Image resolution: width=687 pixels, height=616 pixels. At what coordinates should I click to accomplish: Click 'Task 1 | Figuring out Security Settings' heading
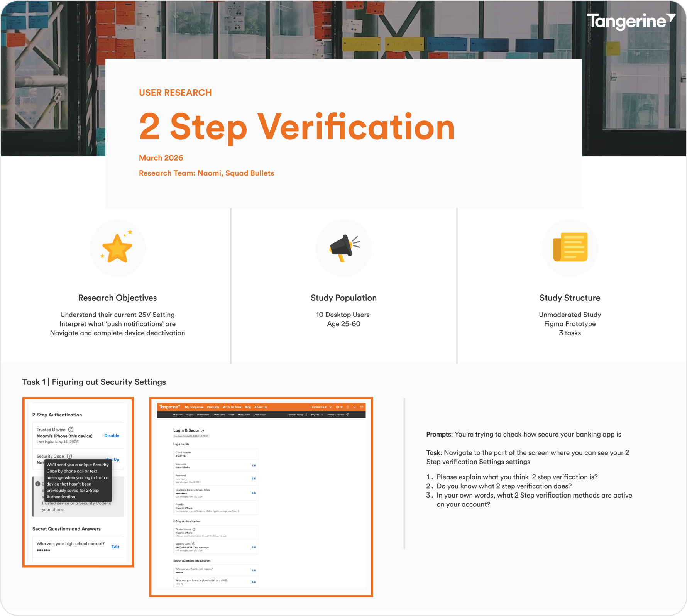tap(94, 382)
